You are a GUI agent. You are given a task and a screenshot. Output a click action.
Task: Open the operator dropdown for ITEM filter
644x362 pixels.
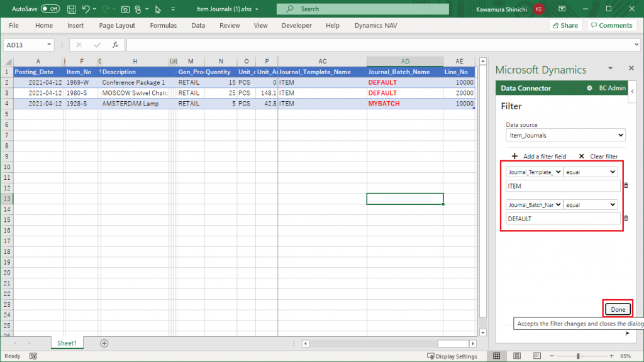[591, 172]
